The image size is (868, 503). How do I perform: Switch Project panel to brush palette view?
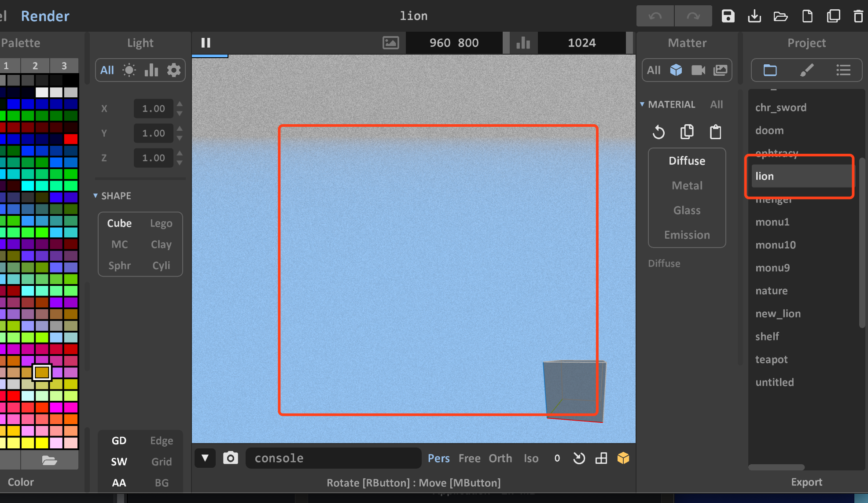807,70
